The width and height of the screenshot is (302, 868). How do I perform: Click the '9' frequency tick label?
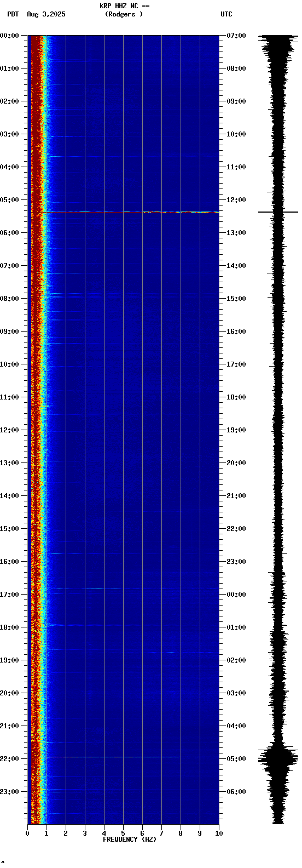pos(200,833)
